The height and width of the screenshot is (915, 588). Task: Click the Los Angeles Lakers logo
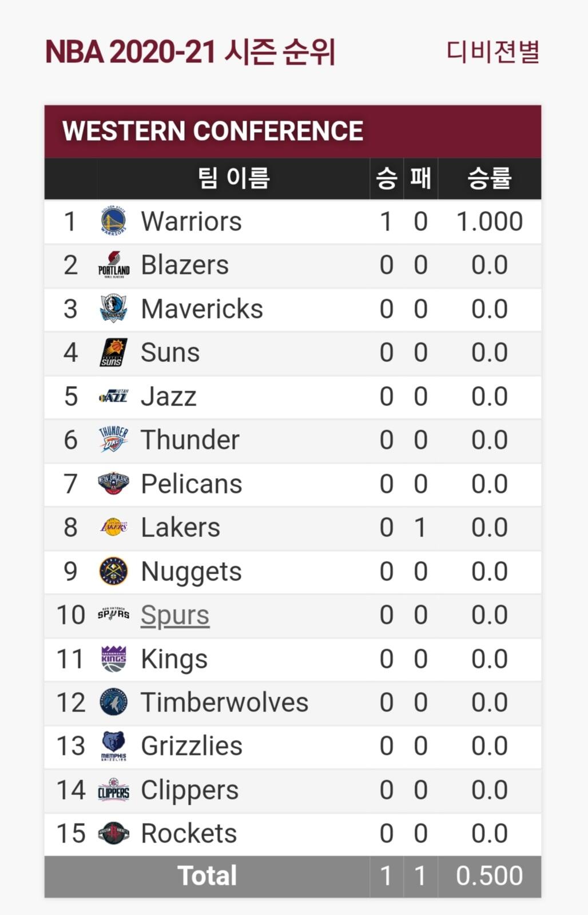(x=113, y=527)
